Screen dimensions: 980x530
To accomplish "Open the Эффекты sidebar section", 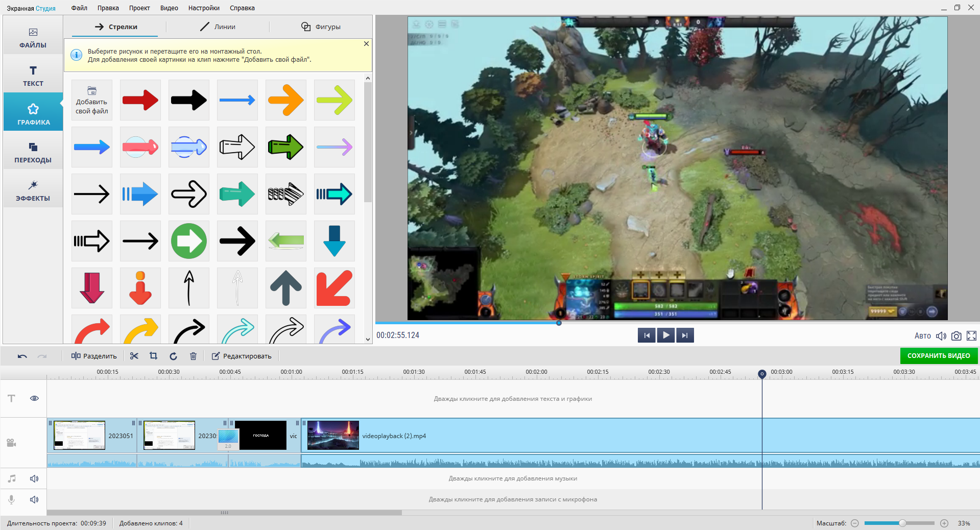I will click(x=33, y=191).
